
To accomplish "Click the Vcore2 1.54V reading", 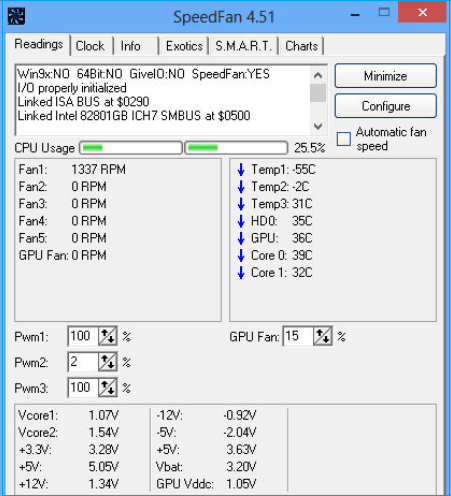I will (x=68, y=433).
